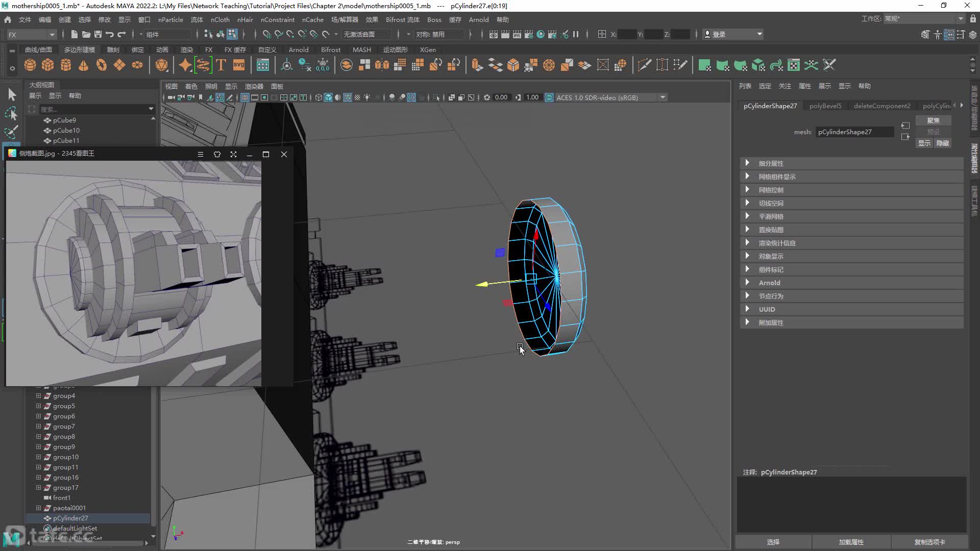Toggle viewport grid display
The image size is (980, 551).
(x=245, y=97)
